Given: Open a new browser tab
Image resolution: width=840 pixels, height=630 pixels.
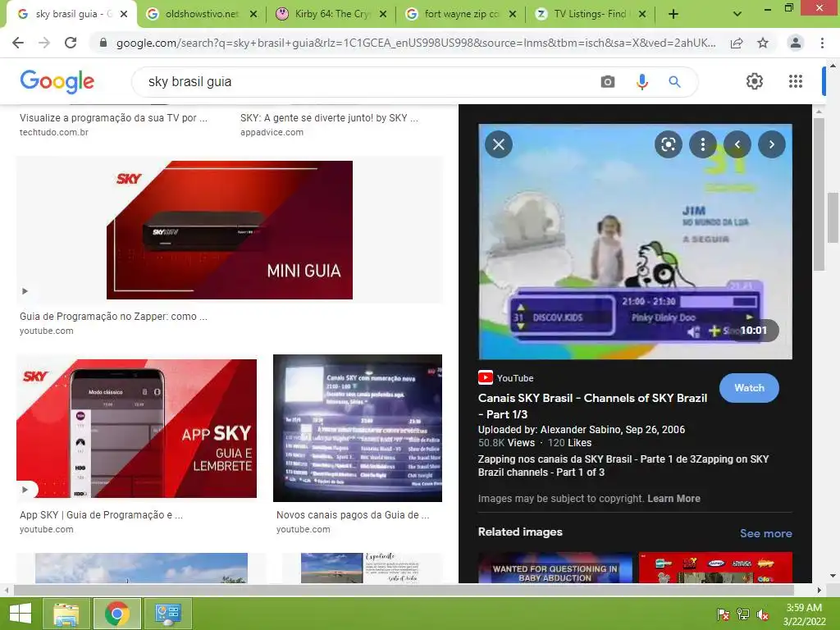Looking at the screenshot, I should point(673,14).
